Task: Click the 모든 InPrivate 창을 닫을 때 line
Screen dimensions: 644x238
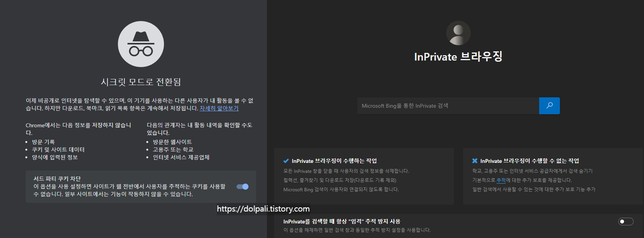Action: (x=346, y=171)
